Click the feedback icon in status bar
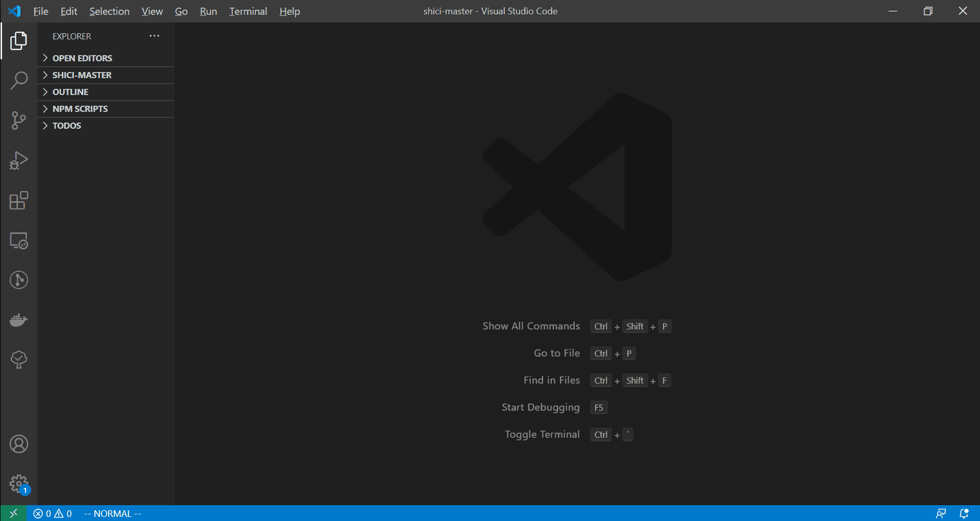The height and width of the screenshot is (521, 980). coord(941,513)
